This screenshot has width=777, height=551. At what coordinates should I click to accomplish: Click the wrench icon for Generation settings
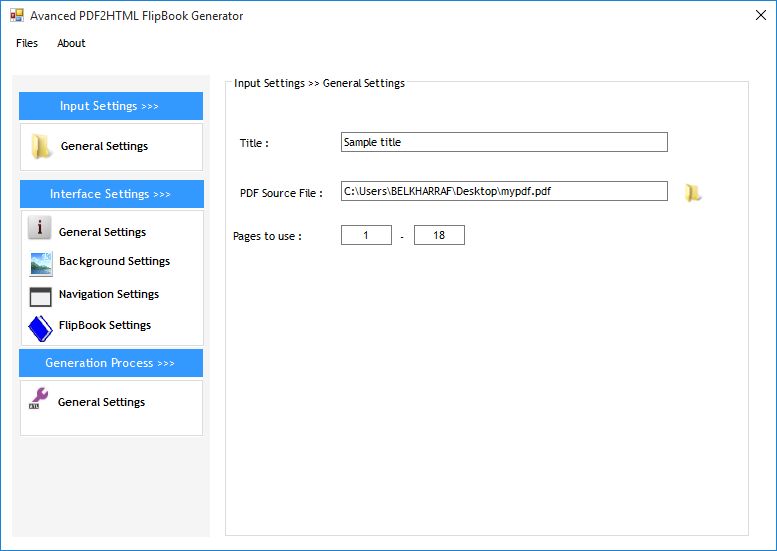point(39,400)
